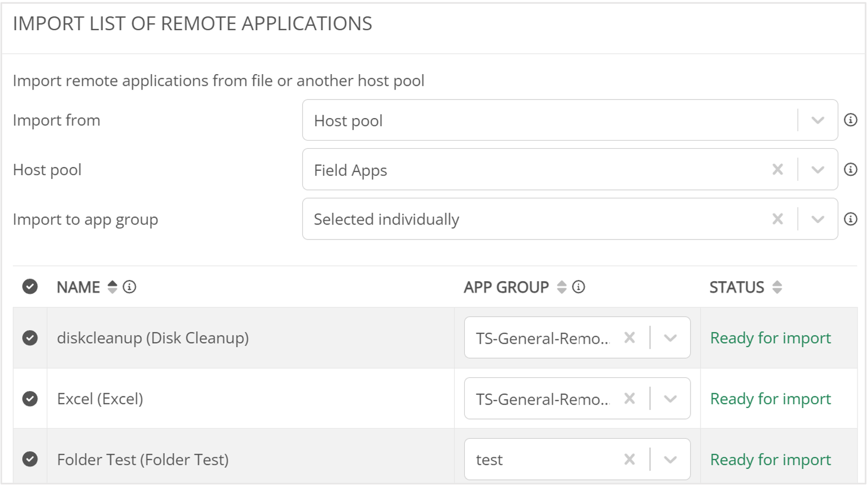
Task: Deselect the Folder Test row checkbox
Action: tap(30, 459)
